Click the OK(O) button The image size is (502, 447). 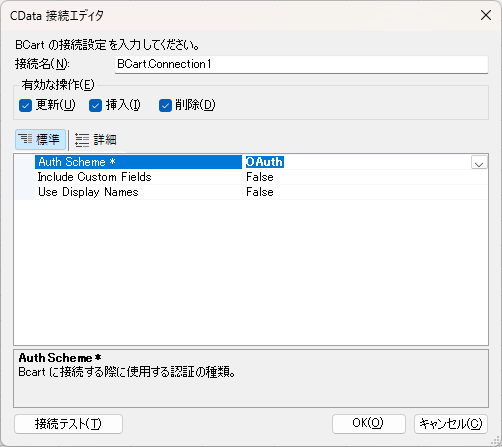click(x=369, y=424)
